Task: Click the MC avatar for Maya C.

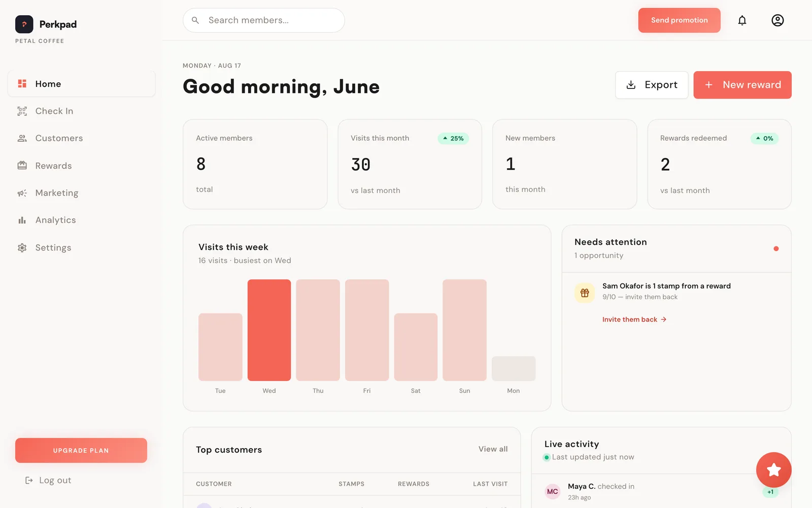Action: point(553,491)
